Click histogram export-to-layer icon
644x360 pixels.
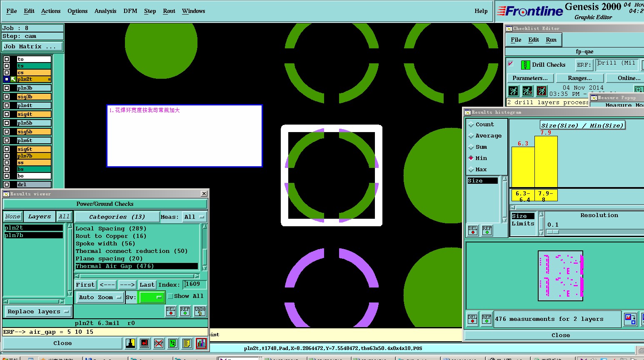pyautogui.click(x=630, y=319)
